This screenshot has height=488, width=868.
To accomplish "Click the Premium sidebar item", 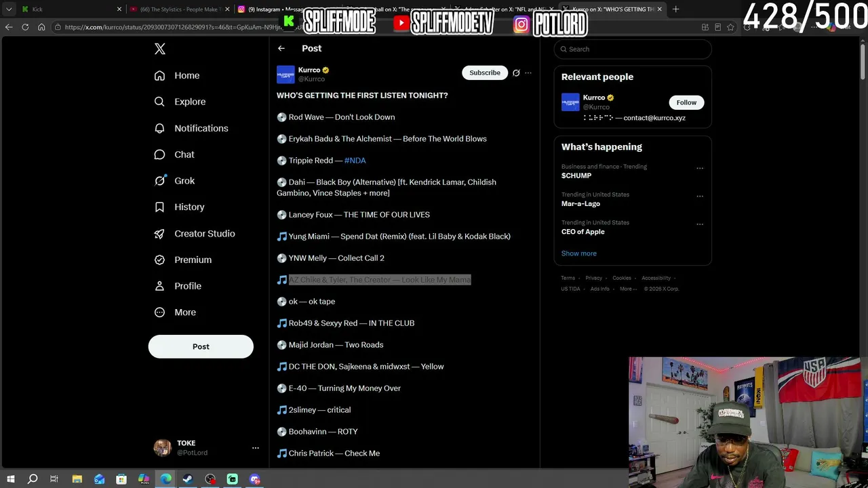I will pos(183,260).
